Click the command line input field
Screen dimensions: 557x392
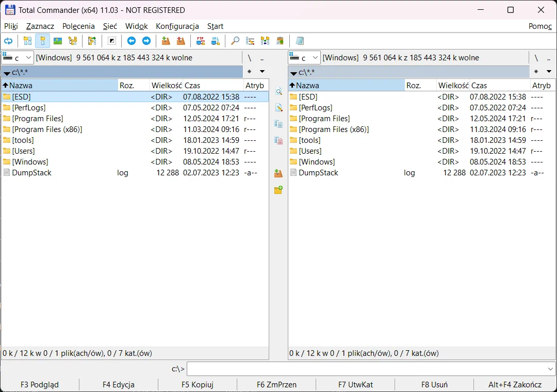click(x=367, y=369)
